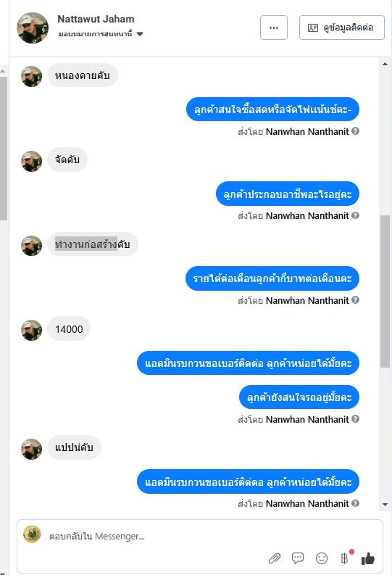This screenshot has height=575, width=392.
Task: Send a thumbs-up like
Action: (368, 558)
